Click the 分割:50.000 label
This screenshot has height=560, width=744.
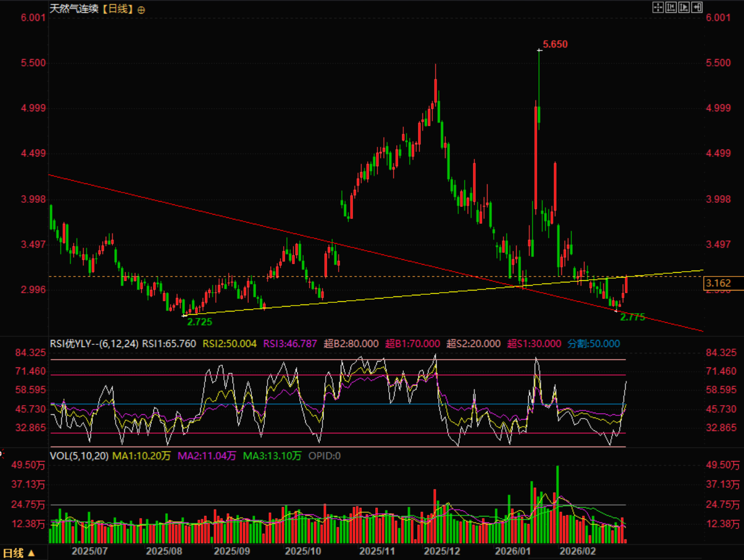point(594,344)
